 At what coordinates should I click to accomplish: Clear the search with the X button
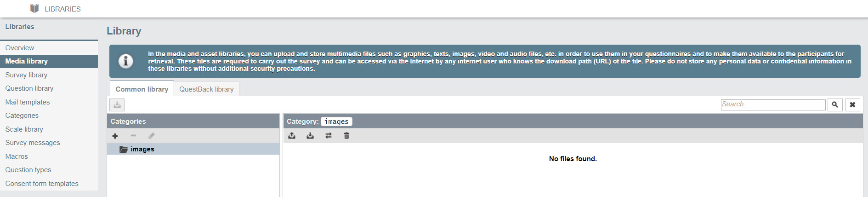tap(852, 105)
